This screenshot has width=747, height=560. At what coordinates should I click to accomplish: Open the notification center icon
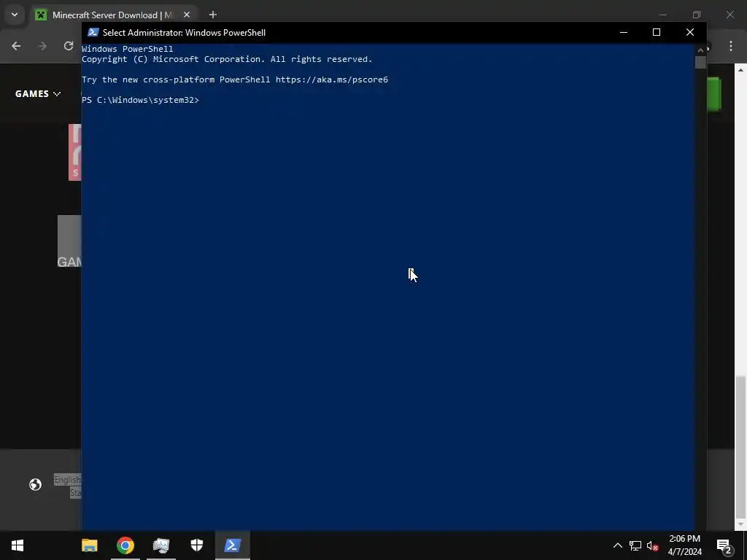(724, 545)
